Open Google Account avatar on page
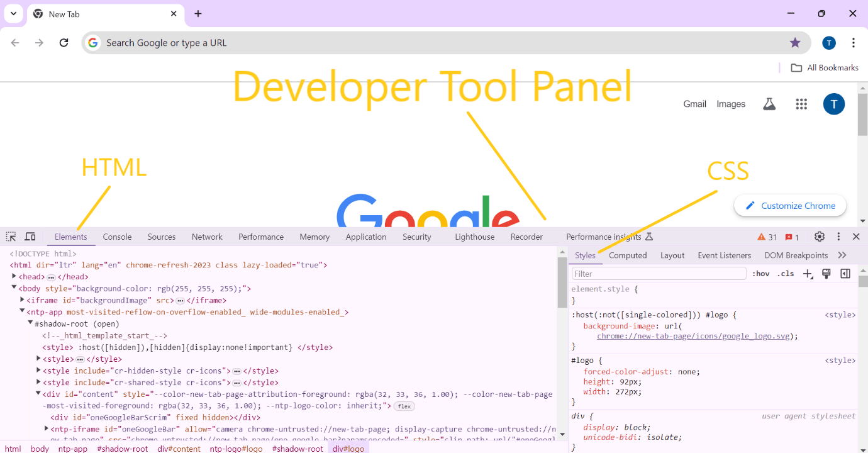This screenshot has height=453, width=868. pos(834,104)
